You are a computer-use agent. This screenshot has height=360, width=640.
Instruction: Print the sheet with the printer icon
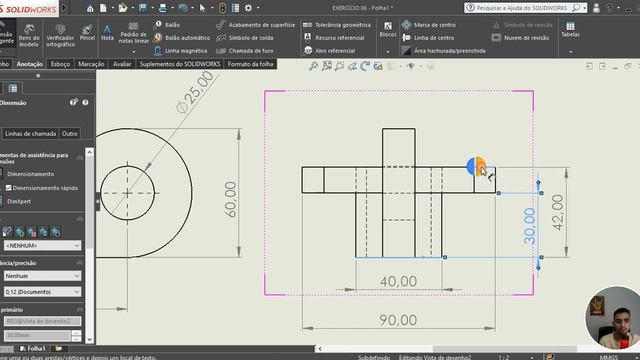(x=162, y=8)
